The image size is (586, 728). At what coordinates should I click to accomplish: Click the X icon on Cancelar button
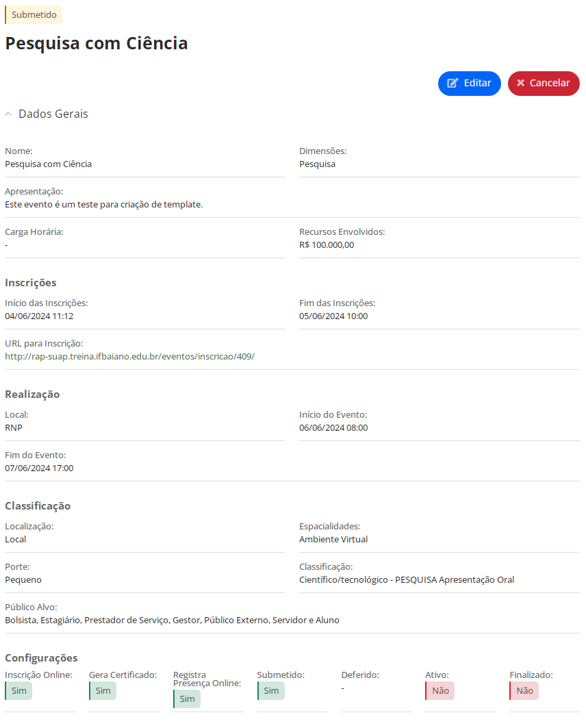pyautogui.click(x=520, y=83)
